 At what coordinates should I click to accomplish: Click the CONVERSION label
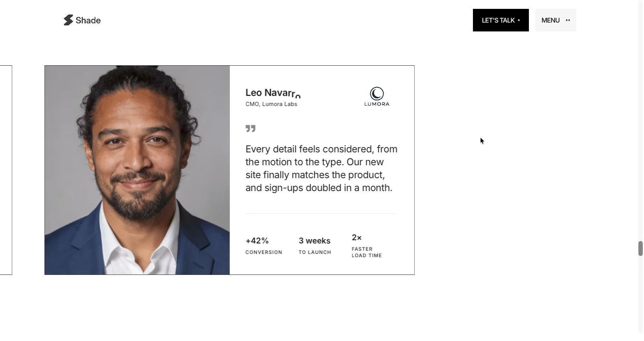coord(264,252)
